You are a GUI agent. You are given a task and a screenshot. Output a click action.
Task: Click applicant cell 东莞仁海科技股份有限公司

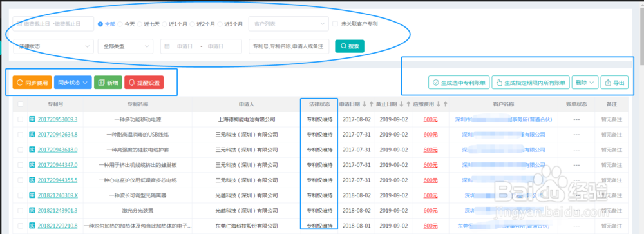pyautogui.click(x=247, y=226)
